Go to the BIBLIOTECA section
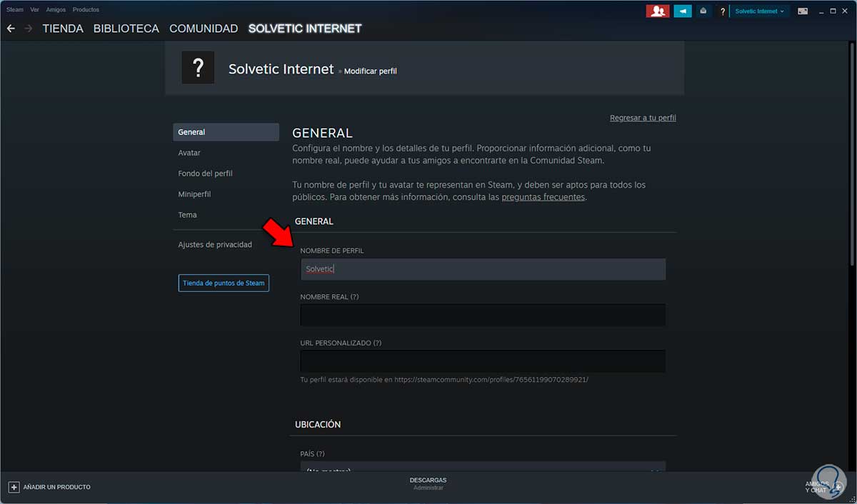 [126, 29]
